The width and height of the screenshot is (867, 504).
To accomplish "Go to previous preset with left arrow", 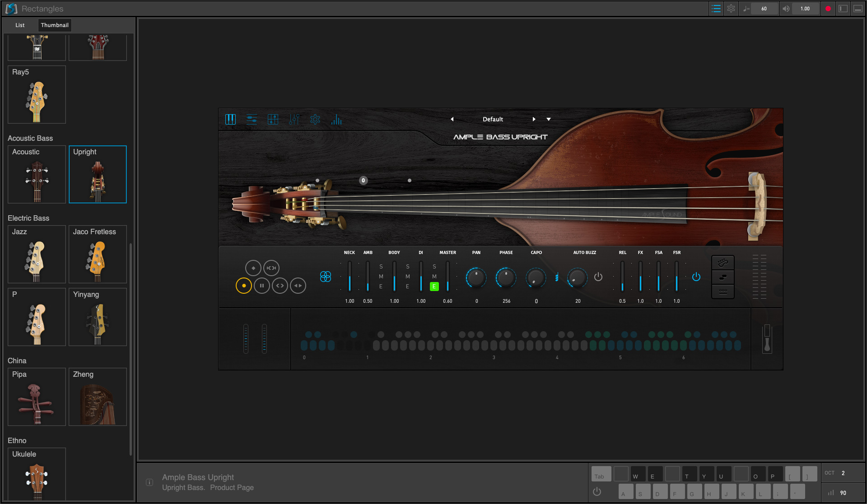I will [x=452, y=119].
